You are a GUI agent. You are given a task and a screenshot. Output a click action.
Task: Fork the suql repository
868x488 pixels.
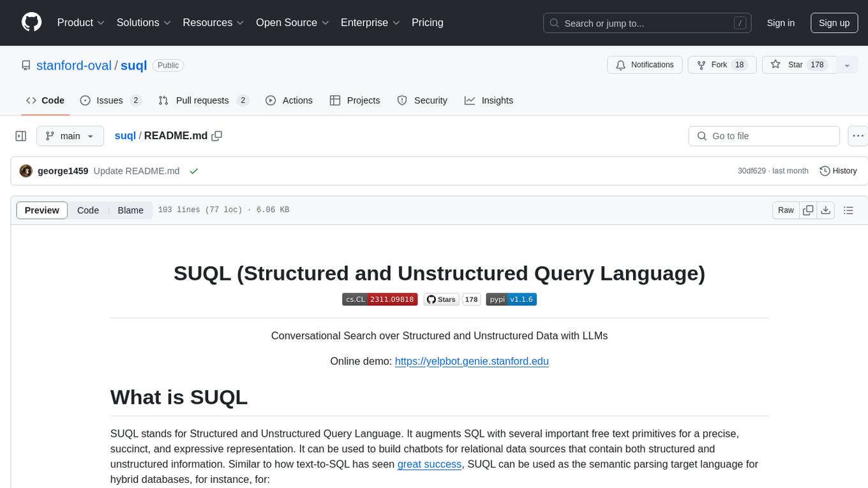(x=722, y=65)
